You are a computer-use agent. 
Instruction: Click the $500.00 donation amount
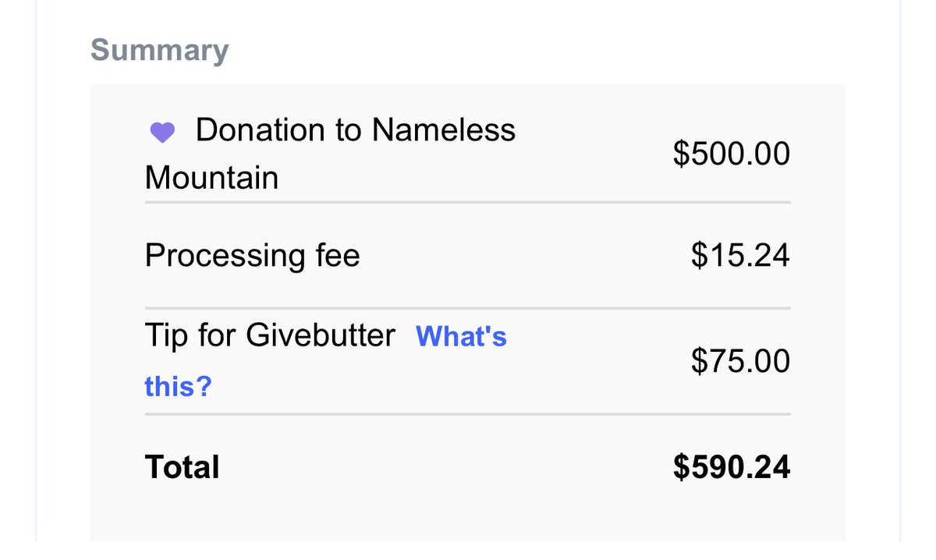(731, 154)
